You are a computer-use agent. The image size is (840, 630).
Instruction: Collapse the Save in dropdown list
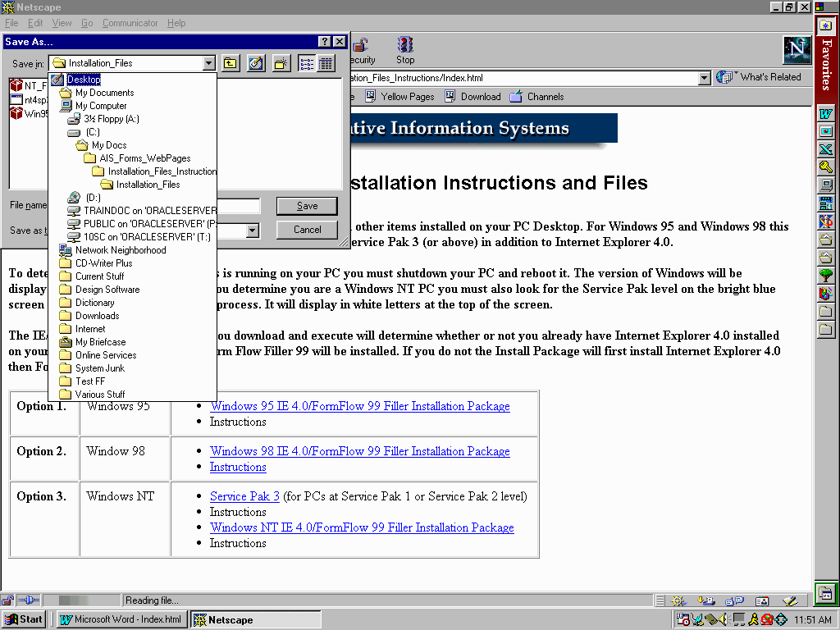coord(208,63)
